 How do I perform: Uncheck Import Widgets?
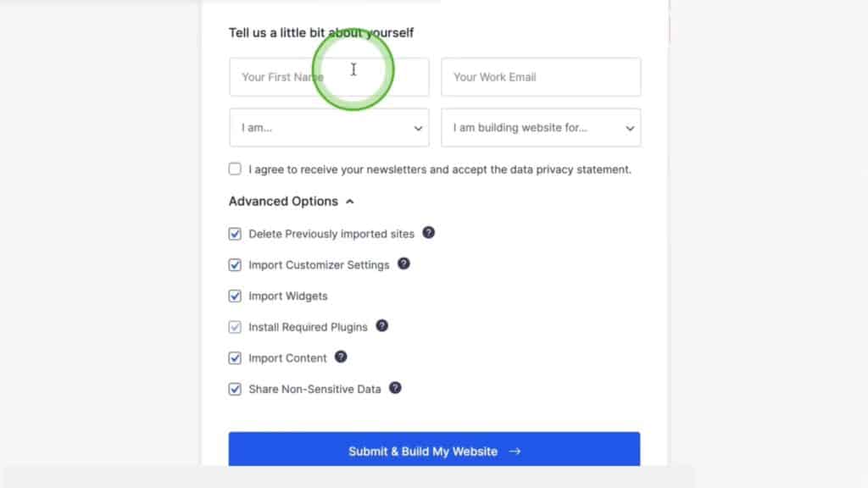(x=235, y=296)
